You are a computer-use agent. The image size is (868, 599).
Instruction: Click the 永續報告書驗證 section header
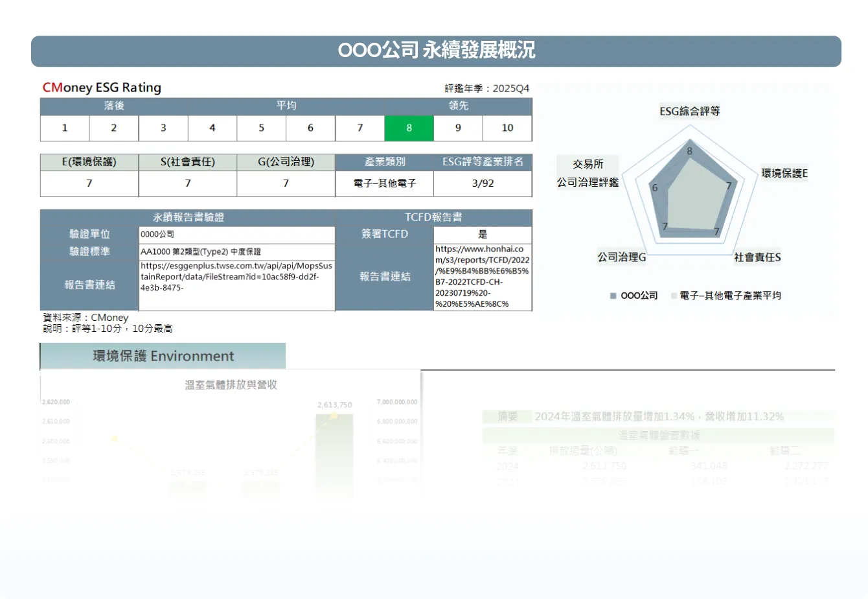pos(188,218)
